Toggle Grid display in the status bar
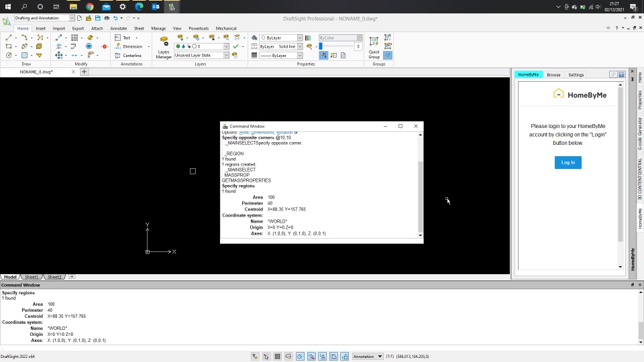The width and height of the screenshot is (644, 362). [277, 356]
